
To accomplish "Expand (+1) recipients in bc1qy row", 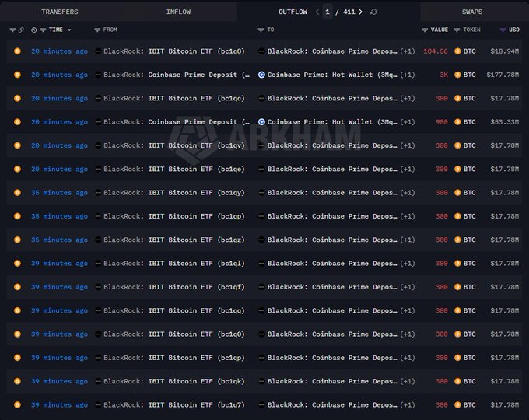I will tap(408, 193).
